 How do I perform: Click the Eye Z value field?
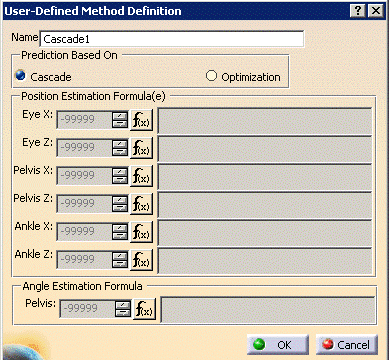(x=84, y=148)
